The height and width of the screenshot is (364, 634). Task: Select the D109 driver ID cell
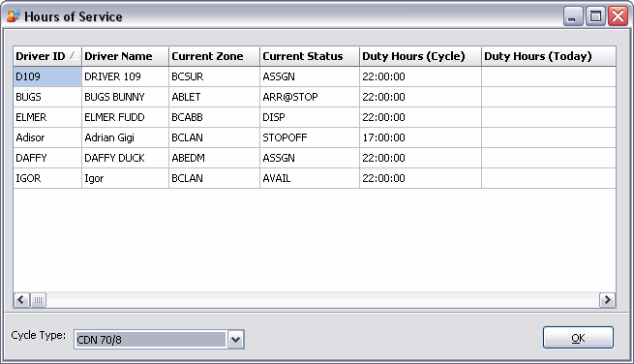pyautogui.click(x=47, y=76)
